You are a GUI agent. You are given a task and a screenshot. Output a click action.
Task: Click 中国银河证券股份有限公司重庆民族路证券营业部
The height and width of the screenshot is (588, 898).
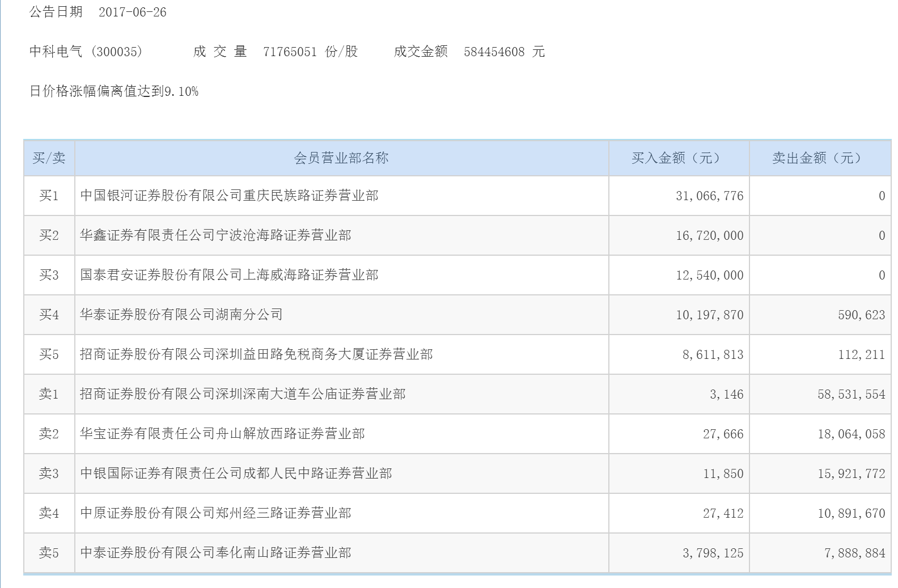tap(229, 196)
